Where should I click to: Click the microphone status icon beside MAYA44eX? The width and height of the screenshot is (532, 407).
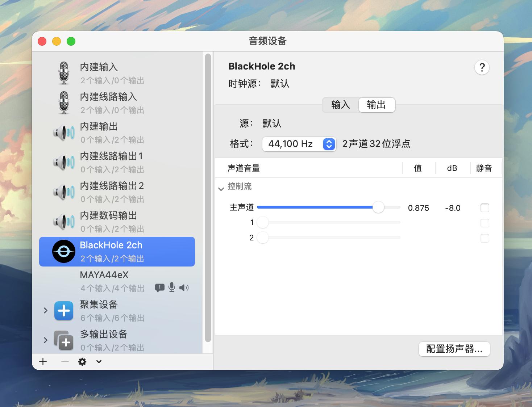click(171, 288)
